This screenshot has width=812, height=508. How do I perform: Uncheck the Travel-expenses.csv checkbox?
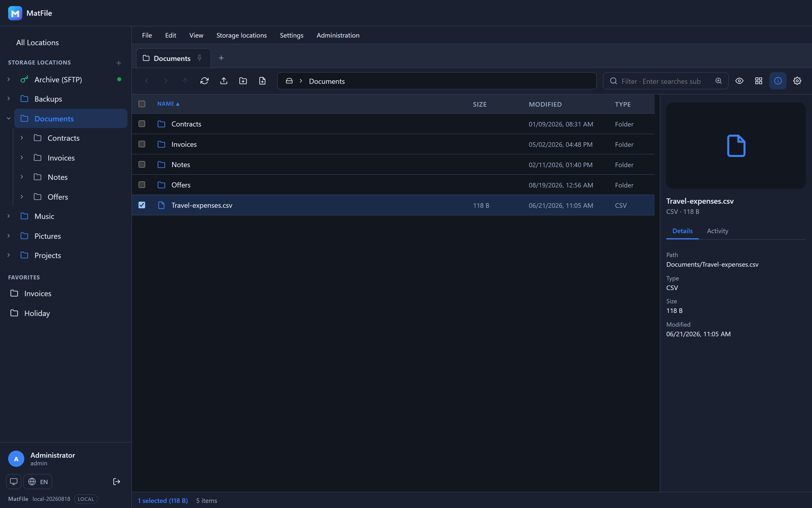point(142,205)
